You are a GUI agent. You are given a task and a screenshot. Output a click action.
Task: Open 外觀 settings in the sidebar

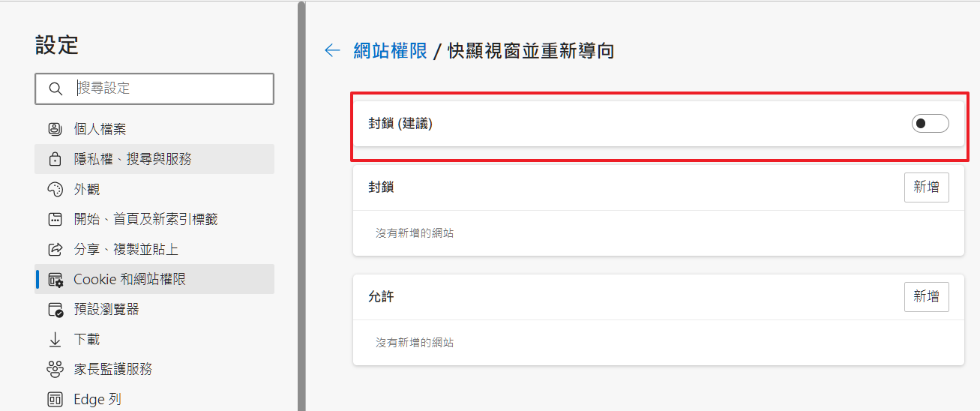(x=86, y=189)
